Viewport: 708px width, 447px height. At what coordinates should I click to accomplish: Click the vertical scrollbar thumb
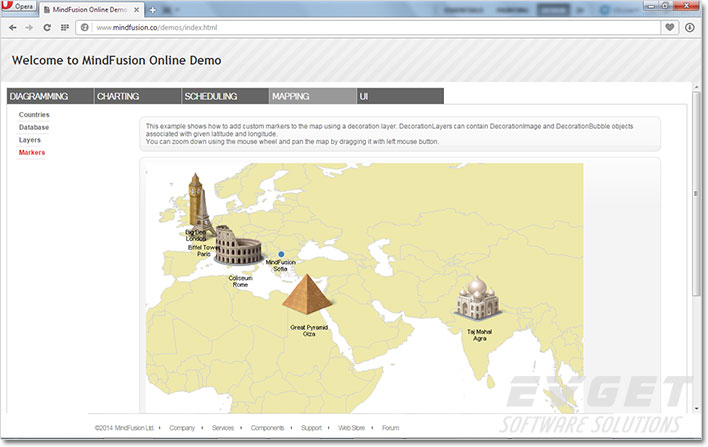click(x=697, y=194)
